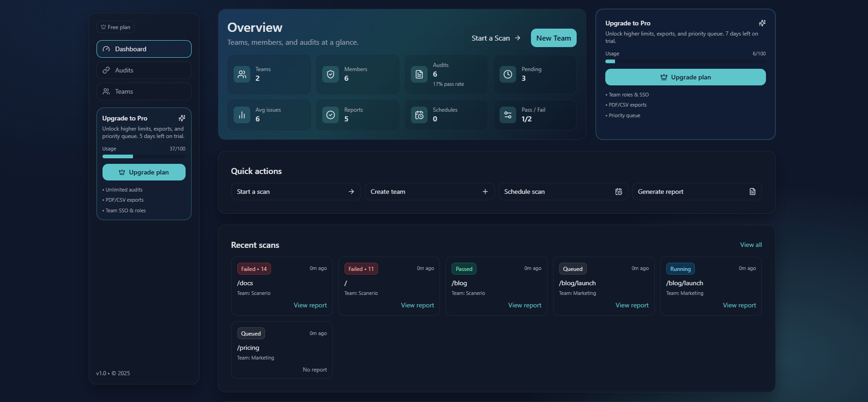This screenshot has width=868, height=402.
Task: Choose the Generate report quick action
Action: tap(696, 192)
